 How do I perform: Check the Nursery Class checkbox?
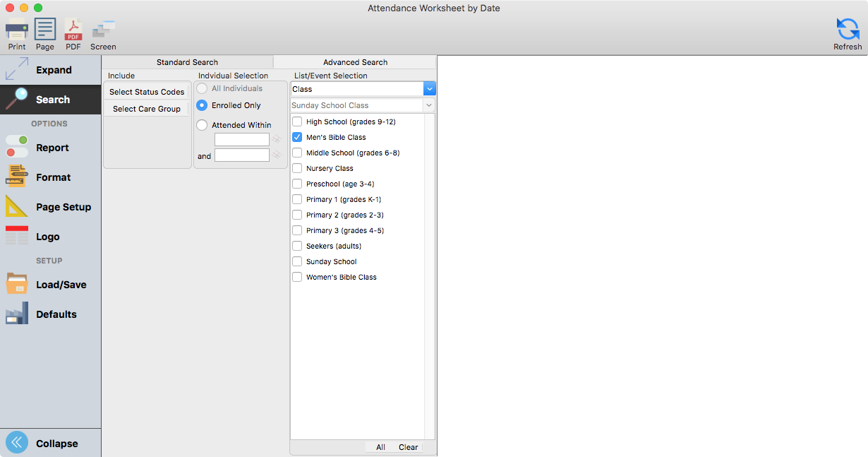click(297, 168)
